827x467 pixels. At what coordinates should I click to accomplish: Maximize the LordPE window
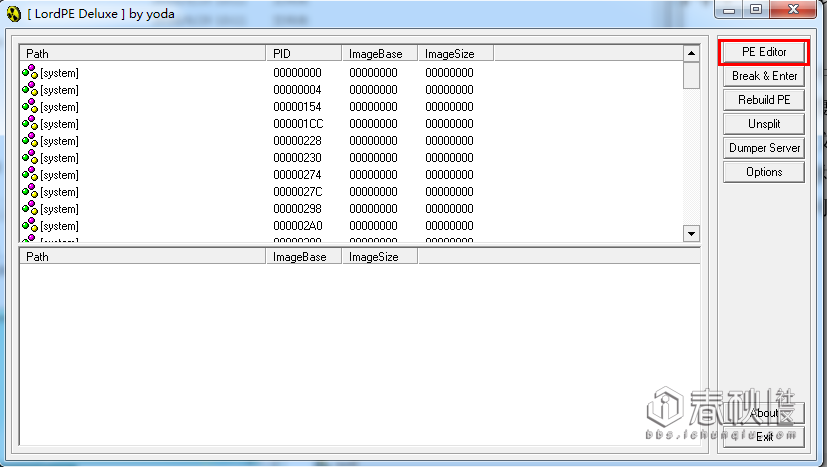(x=756, y=9)
